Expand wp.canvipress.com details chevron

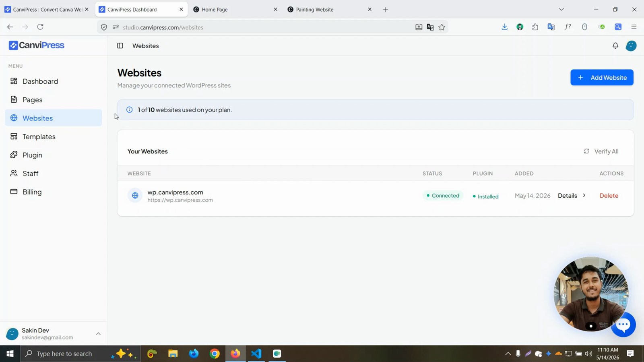pyautogui.click(x=584, y=196)
